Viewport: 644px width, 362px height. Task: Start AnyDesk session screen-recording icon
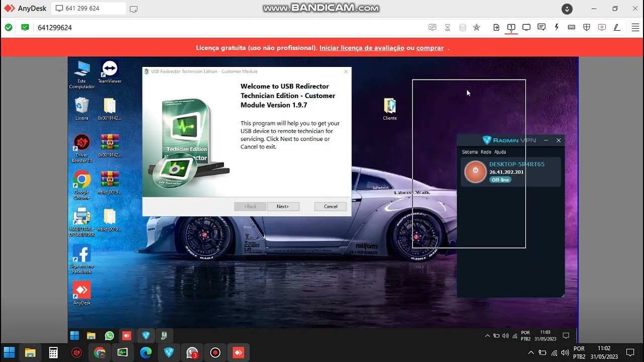pyautogui.click(x=602, y=28)
